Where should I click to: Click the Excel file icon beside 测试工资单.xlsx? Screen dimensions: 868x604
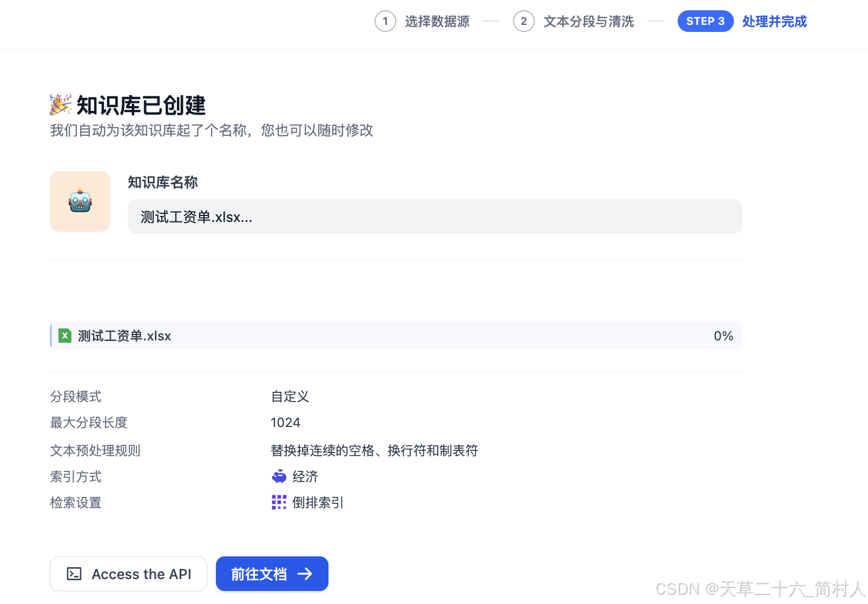(65, 336)
